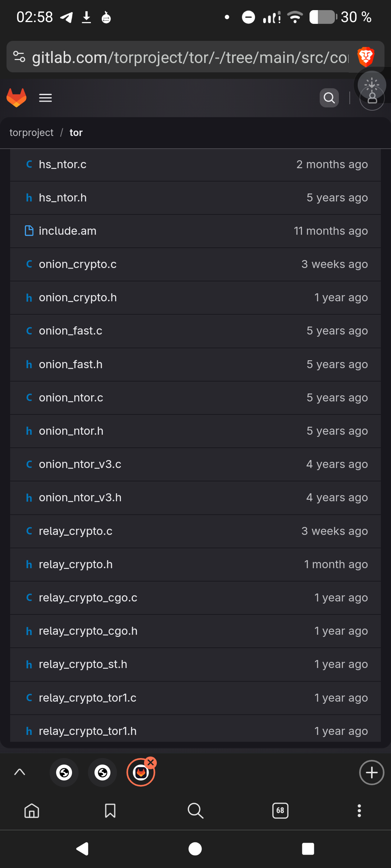Expand the tab strip with up chevron
The width and height of the screenshot is (391, 868).
20,772
